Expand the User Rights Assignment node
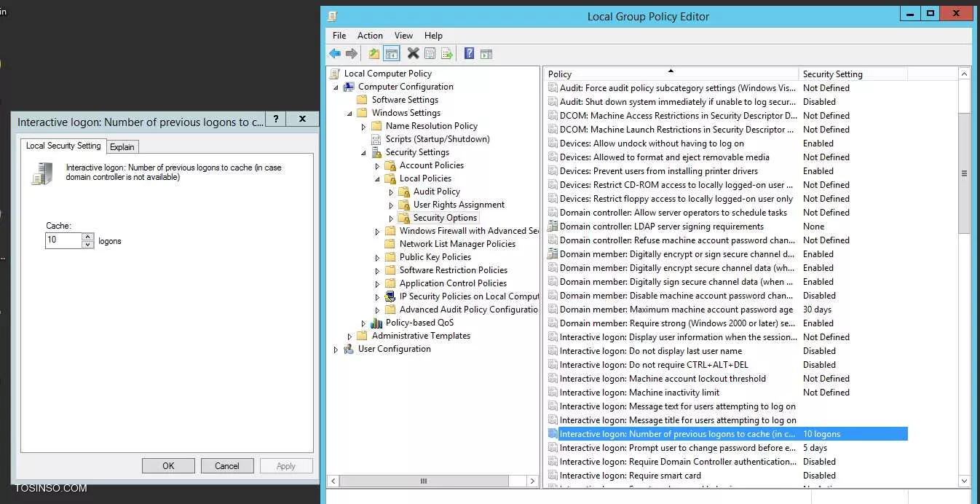Viewport: 980px width, 504px height. 392,205
